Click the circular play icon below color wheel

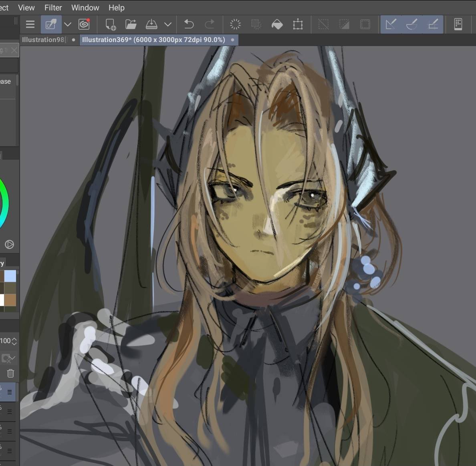[9, 245]
